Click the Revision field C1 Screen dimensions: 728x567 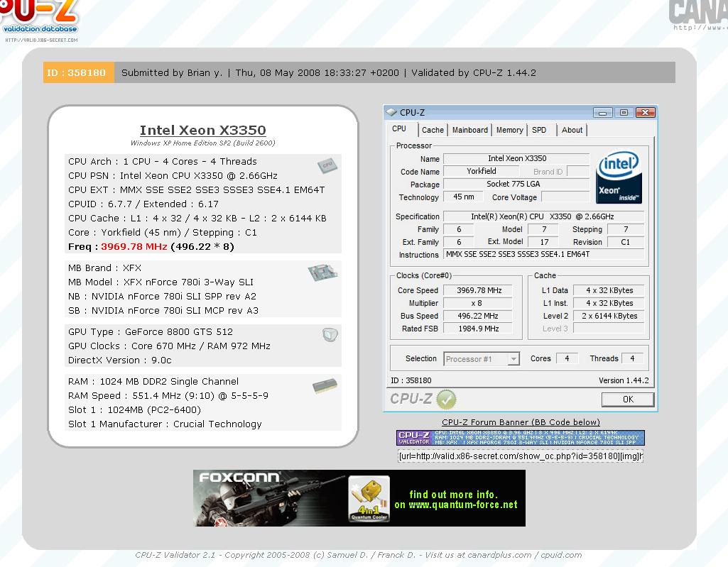point(625,242)
